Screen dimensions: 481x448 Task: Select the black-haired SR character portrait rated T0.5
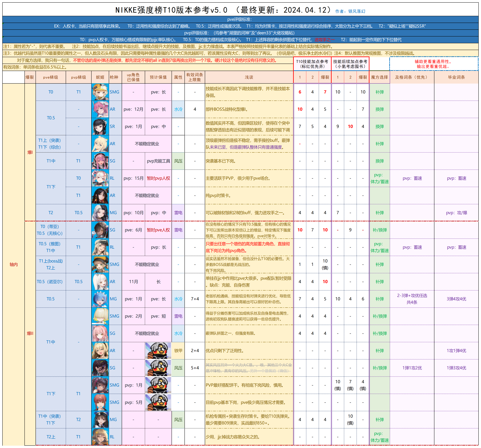[x=100, y=126]
